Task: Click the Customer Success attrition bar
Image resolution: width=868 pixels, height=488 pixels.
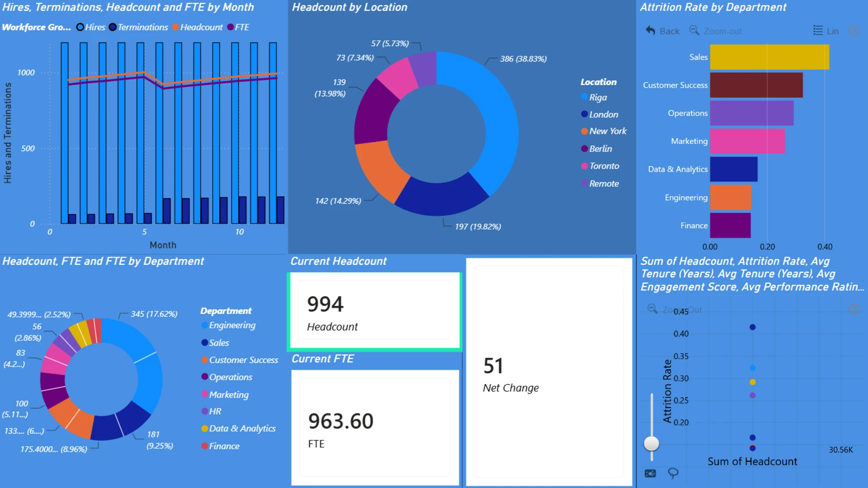Action: click(756, 85)
